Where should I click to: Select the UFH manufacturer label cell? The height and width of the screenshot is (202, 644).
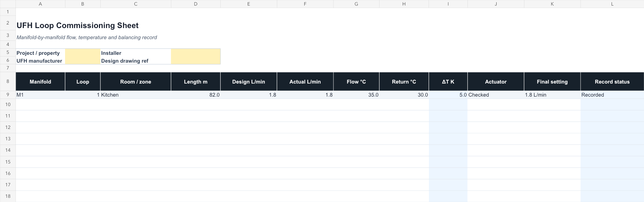pos(41,61)
